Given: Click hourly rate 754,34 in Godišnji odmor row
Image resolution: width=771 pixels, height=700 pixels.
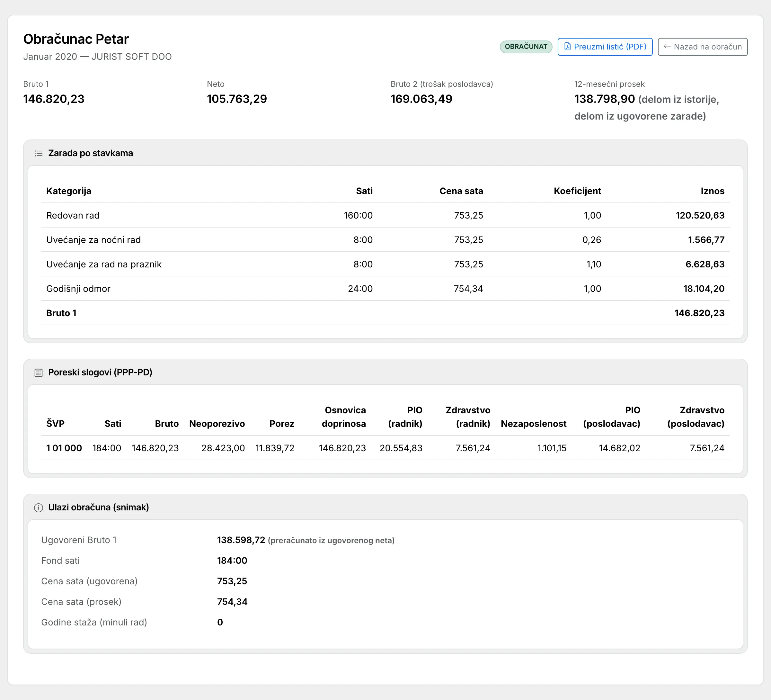Looking at the screenshot, I should (x=468, y=289).
